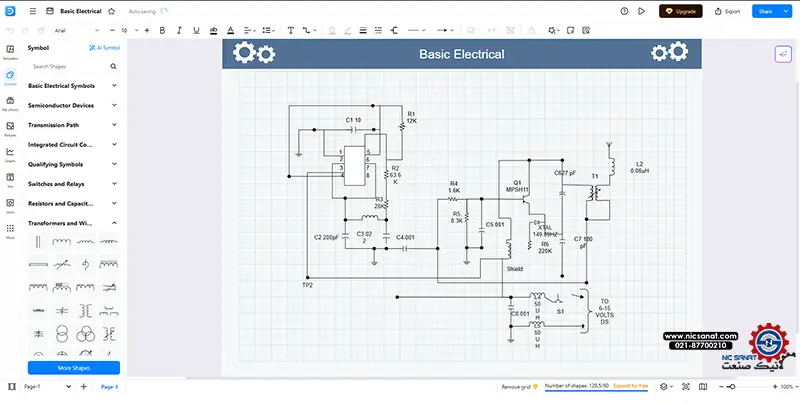Screen dimensions: 800x403
Task: Collapse Transformers and Windings section
Action: click(115, 223)
